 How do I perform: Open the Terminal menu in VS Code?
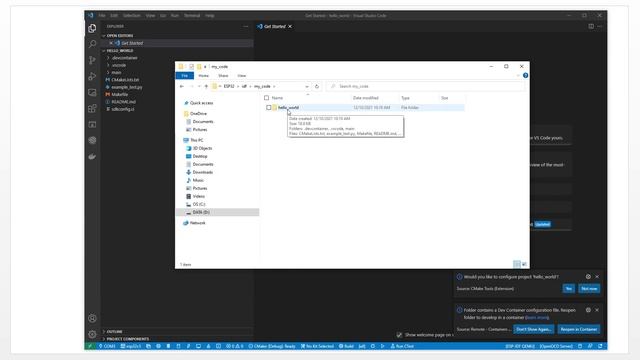[x=192, y=16]
